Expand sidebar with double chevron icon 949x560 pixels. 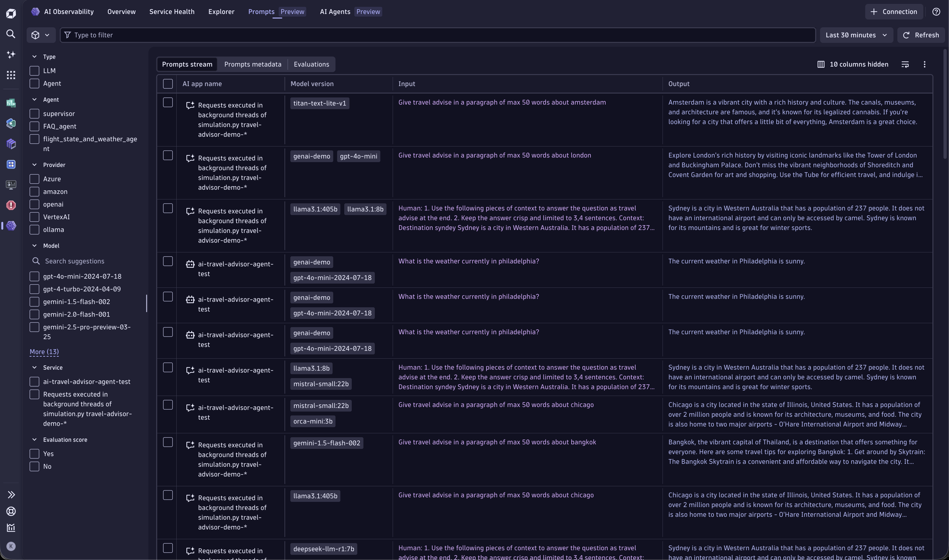point(11,494)
